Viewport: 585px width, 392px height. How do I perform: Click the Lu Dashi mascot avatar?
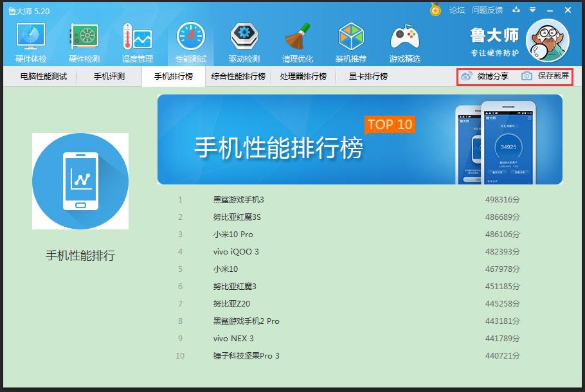click(x=547, y=40)
